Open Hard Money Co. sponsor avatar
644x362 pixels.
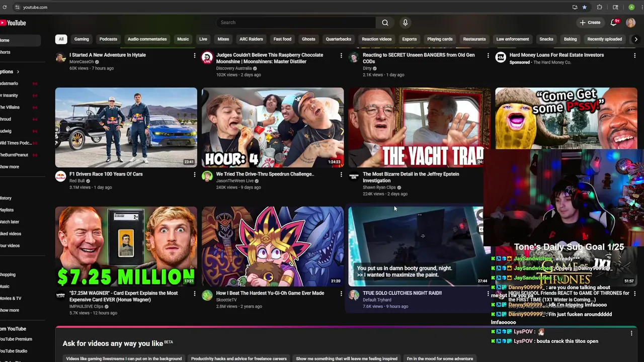(501, 57)
